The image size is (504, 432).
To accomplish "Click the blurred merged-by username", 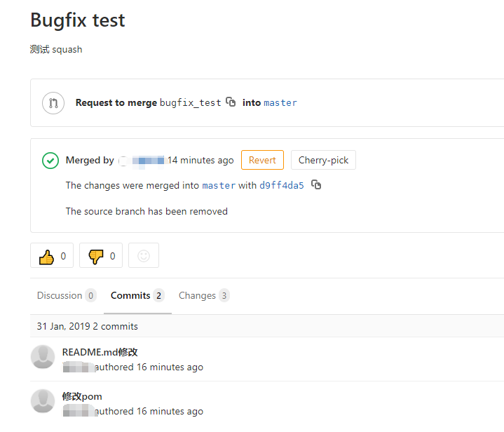I will 142,160.
